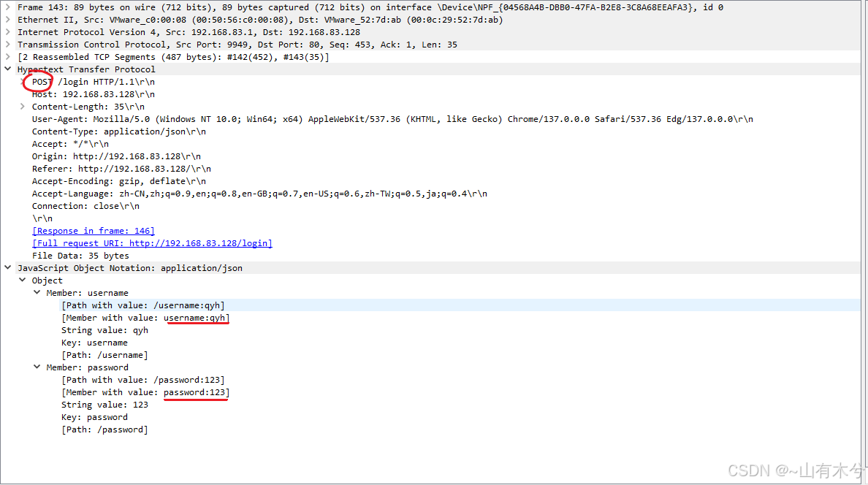Select String value: qyh row
Image resolution: width=868 pixels, height=485 pixels.
(104, 330)
